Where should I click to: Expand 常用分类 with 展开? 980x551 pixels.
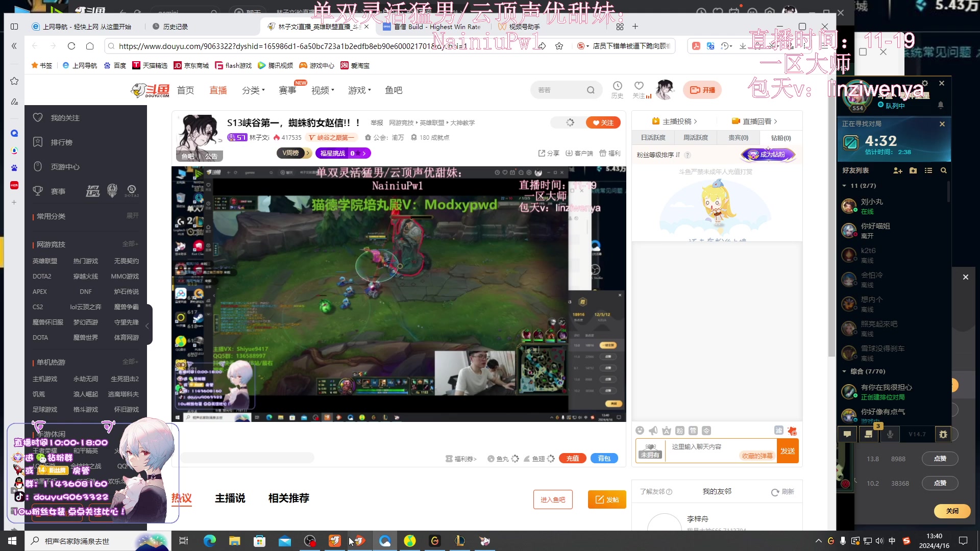pyautogui.click(x=133, y=216)
